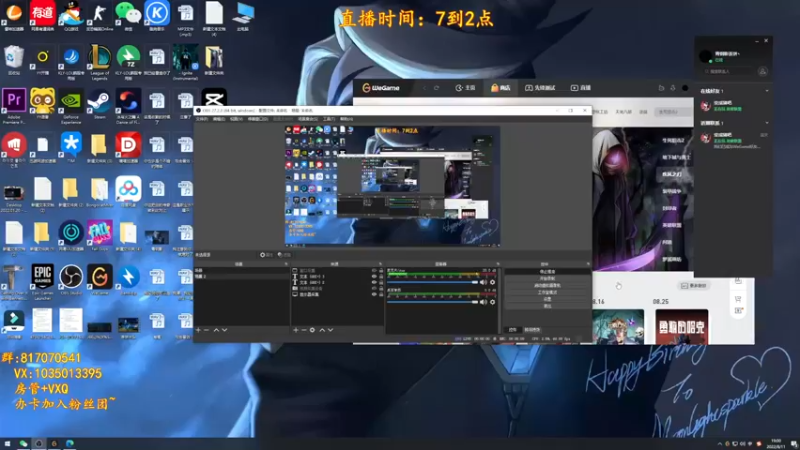The image size is (800, 450).
Task: Toggle lock on text GDI+ 2 source
Action: [x=381, y=282]
